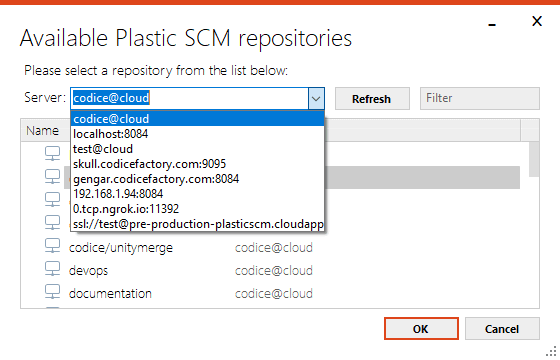Minimize the repositories dialog window
560x360 pixels.
click(492, 25)
